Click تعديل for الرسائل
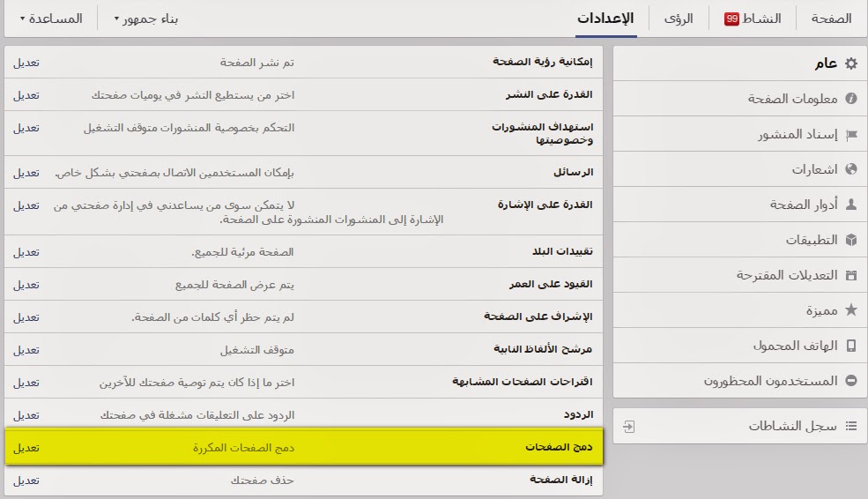This screenshot has width=868, height=499. [x=26, y=173]
